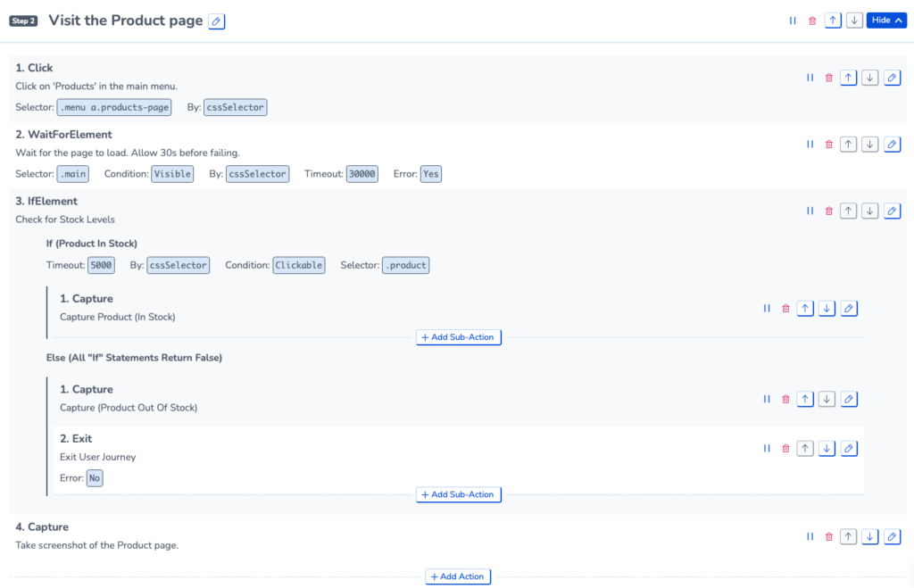Move the IfElement action down
The image size is (914, 588).
[869, 211]
